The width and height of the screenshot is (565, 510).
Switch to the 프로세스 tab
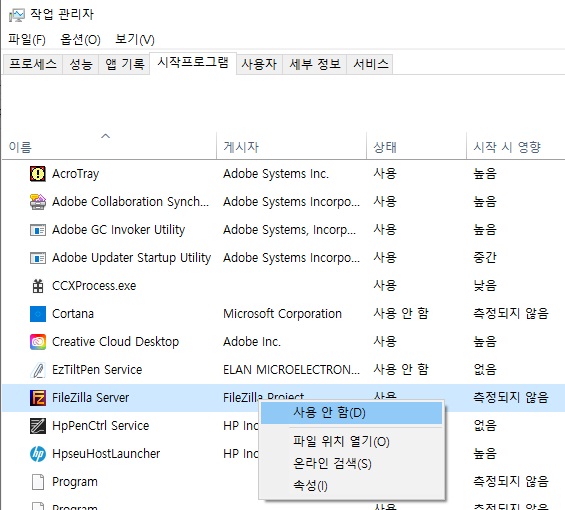pos(33,64)
